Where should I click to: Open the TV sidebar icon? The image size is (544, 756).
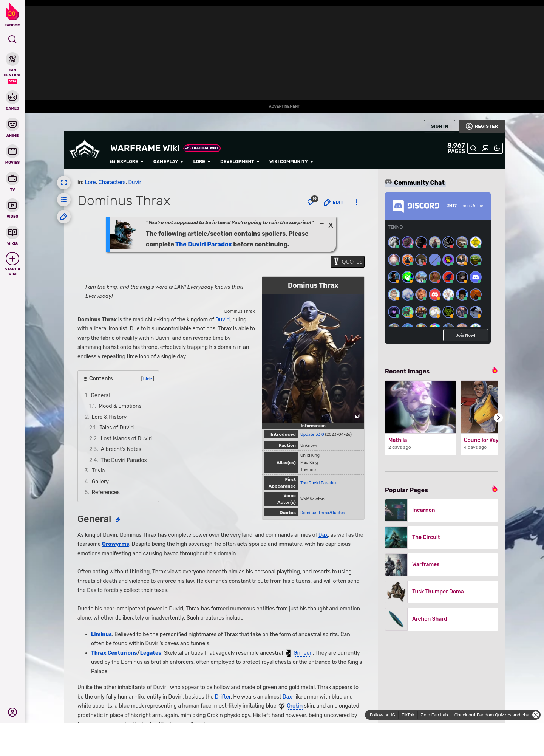pyautogui.click(x=12, y=178)
